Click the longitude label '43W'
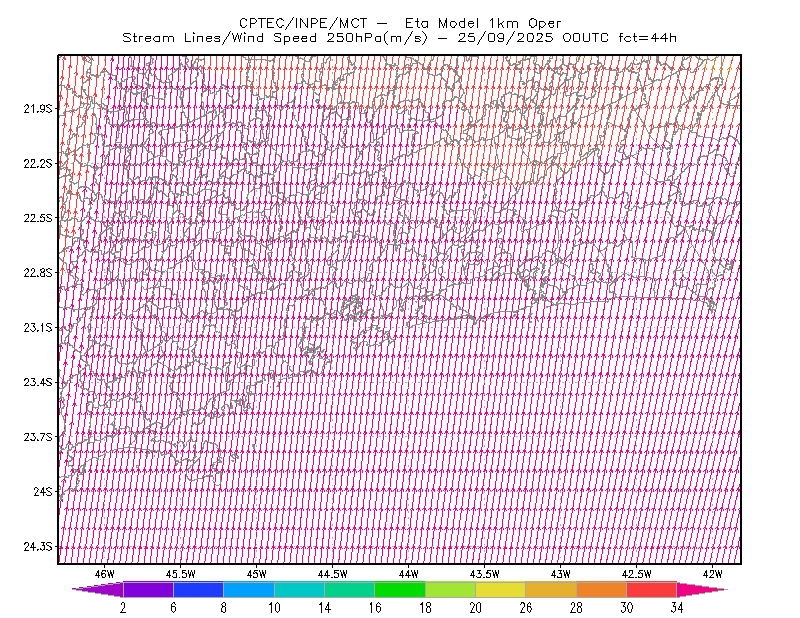This screenshot has height=618, width=800. tap(560, 574)
